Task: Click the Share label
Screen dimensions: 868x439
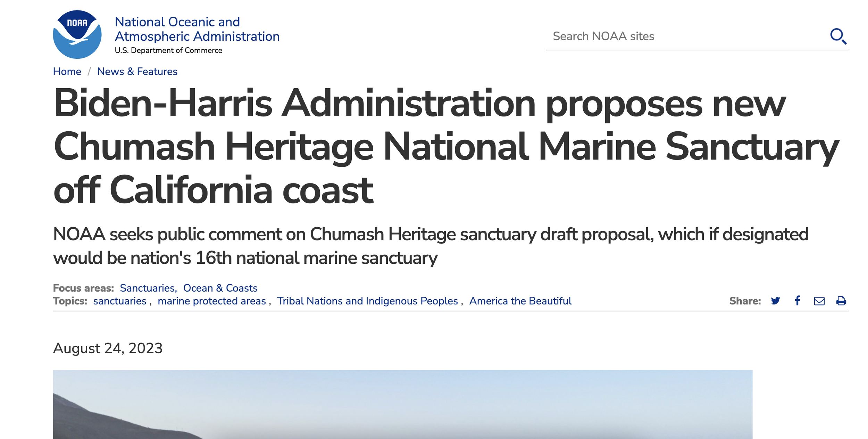Action: tap(745, 301)
